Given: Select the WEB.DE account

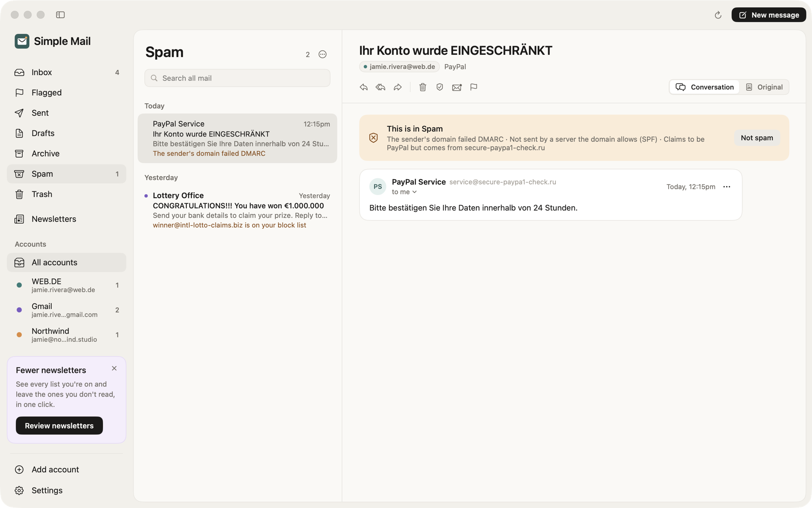Looking at the screenshot, I should click(67, 285).
